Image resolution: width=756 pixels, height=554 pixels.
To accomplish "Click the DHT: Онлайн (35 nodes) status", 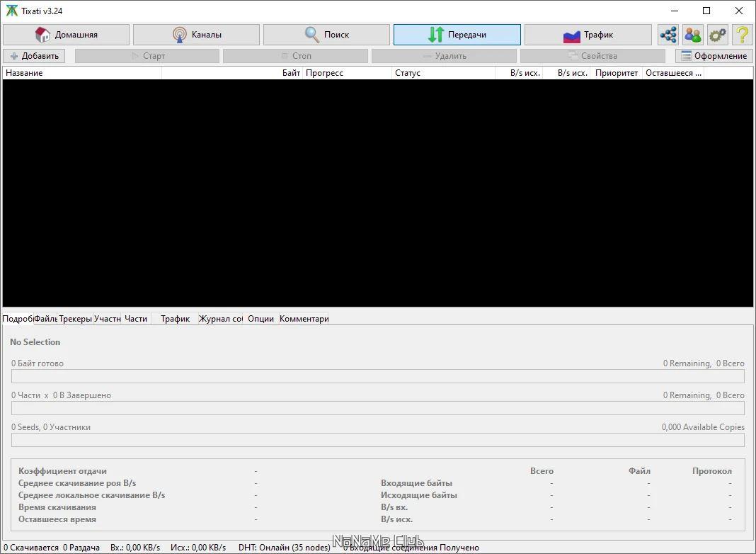I will pos(285,547).
